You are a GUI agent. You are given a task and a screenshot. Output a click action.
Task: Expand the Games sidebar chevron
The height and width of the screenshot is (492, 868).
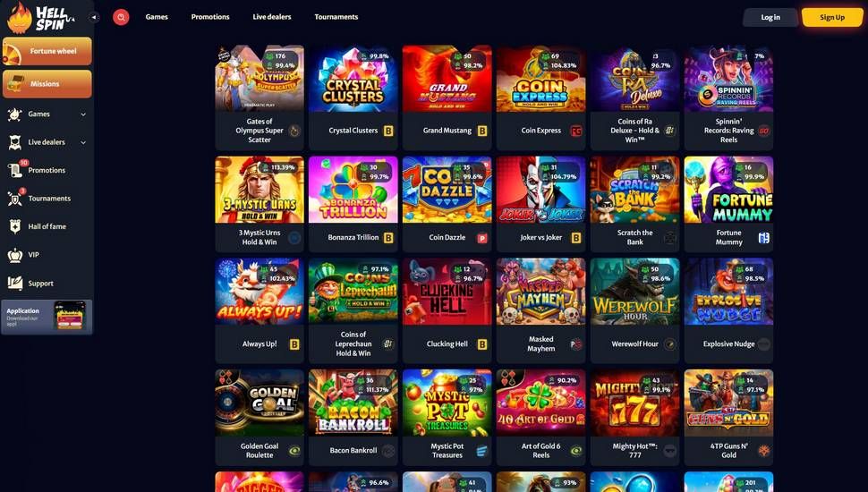(x=83, y=115)
